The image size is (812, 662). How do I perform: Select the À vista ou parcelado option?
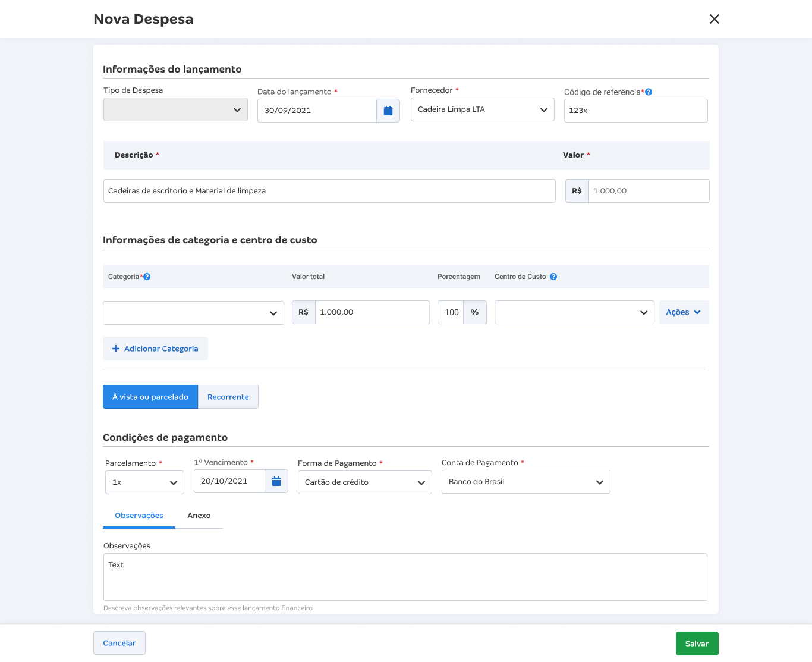click(x=150, y=397)
